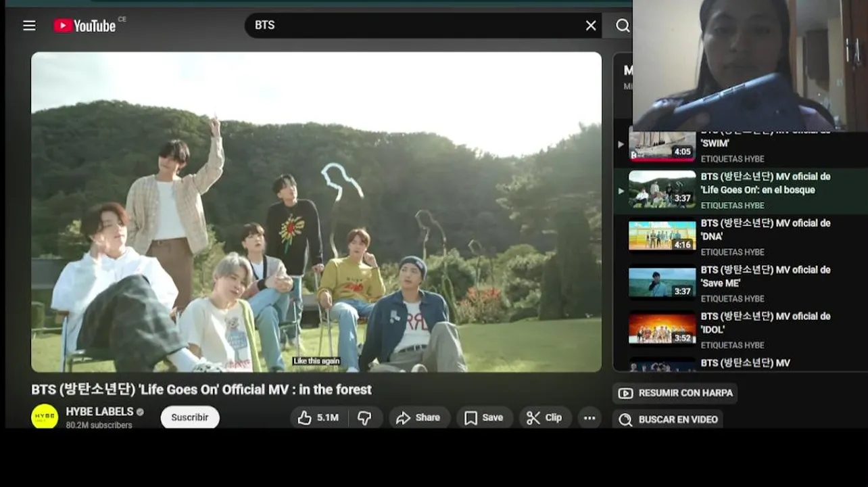Open the 'DNA' playlist item title
Viewport: 868px width, 487px height.
pos(765,229)
